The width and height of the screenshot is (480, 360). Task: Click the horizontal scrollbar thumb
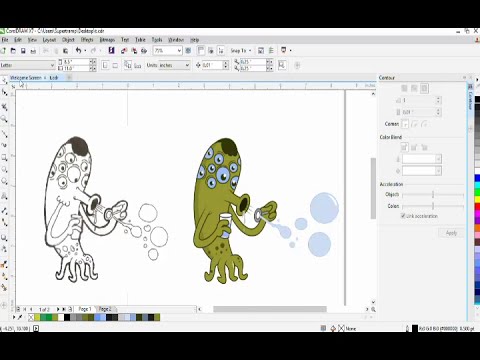coord(270,309)
